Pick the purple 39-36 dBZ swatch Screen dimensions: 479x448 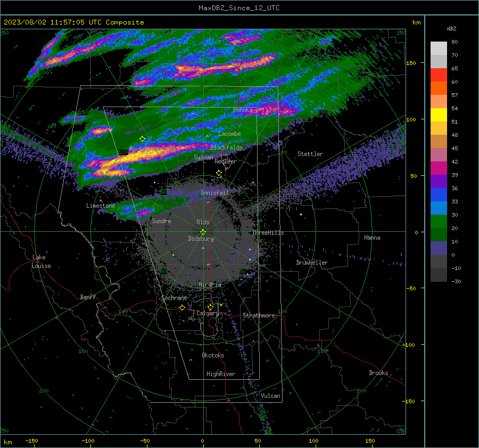click(439, 181)
